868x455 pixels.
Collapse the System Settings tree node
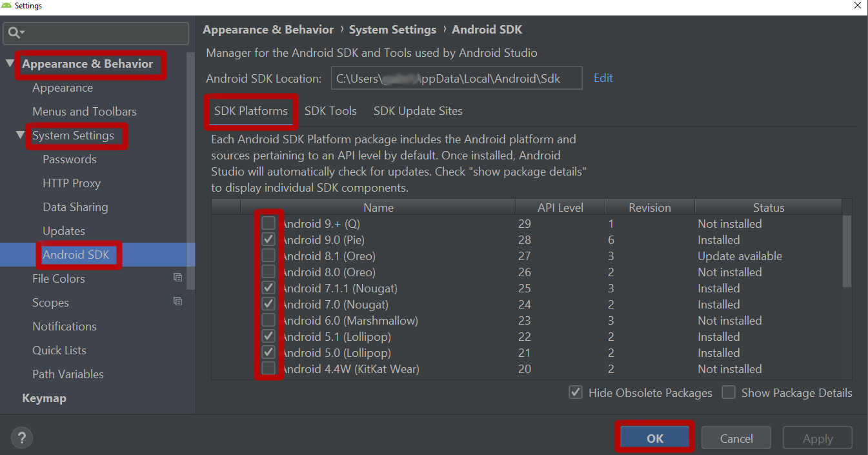tap(19, 136)
